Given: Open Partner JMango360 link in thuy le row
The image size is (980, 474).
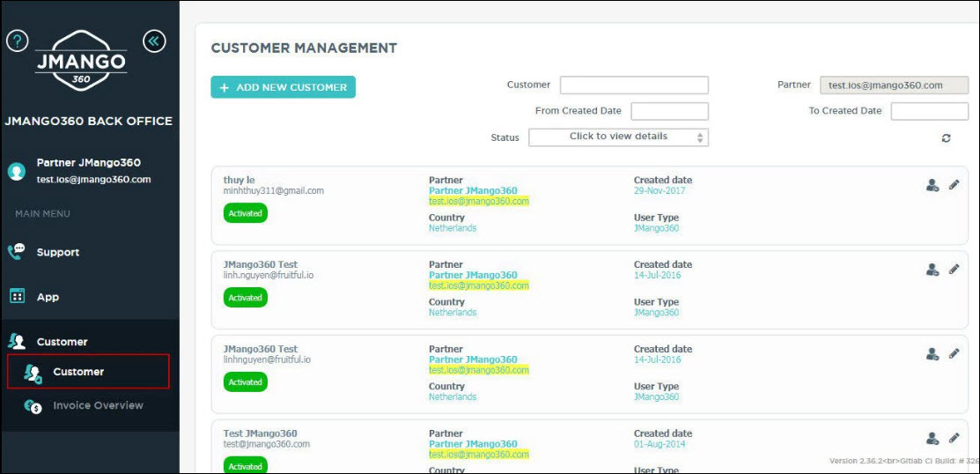Looking at the screenshot, I should pos(473,190).
